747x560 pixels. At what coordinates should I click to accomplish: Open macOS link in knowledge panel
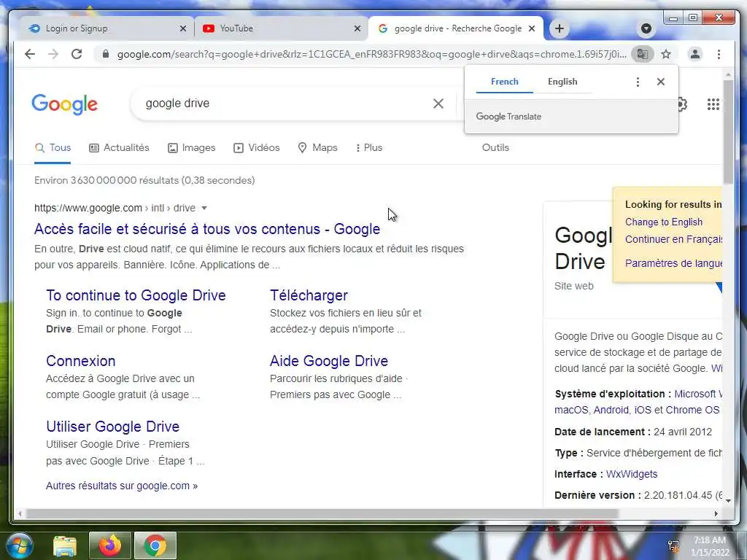571,410
